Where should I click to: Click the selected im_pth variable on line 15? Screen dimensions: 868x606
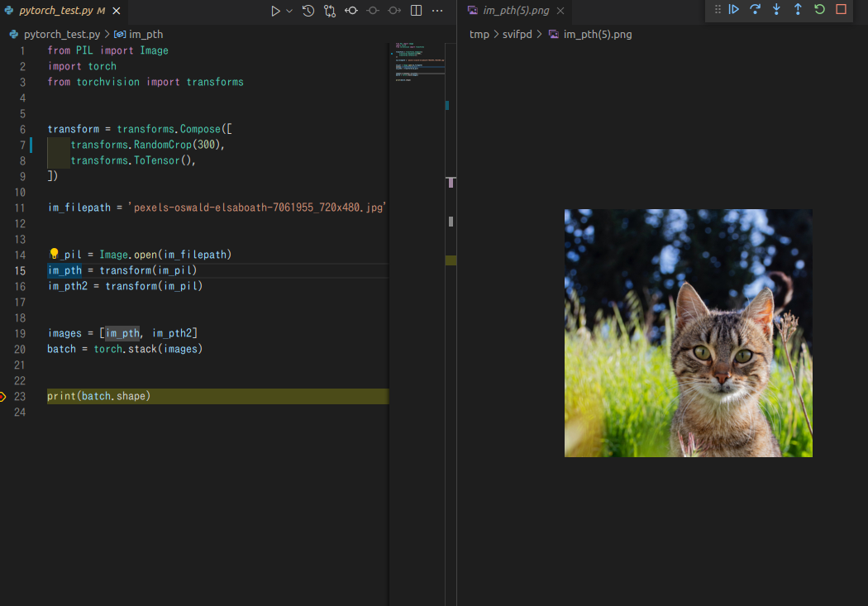click(64, 270)
